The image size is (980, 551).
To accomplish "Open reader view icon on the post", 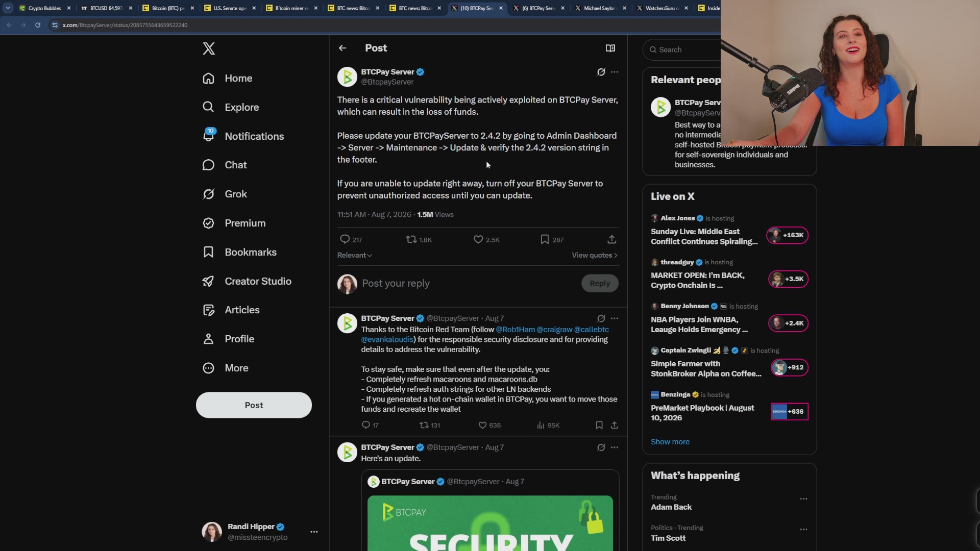I will [610, 48].
